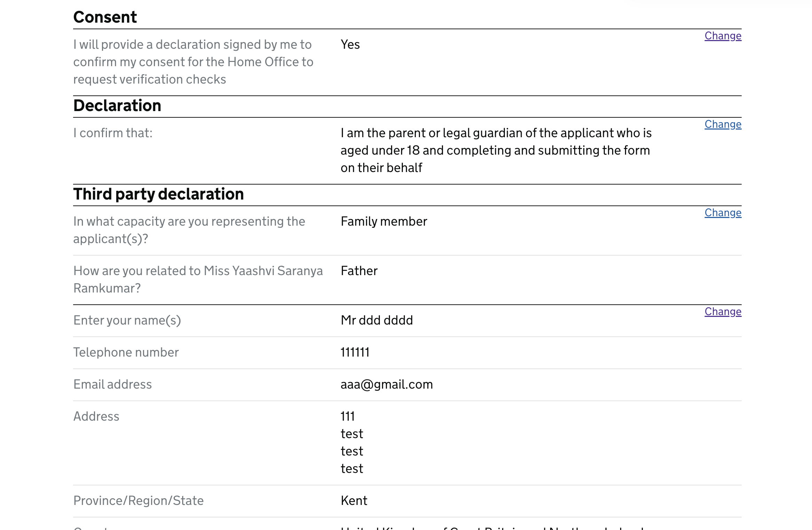Click the 'Kent' province value
This screenshot has height=530, width=812.
[x=354, y=501]
